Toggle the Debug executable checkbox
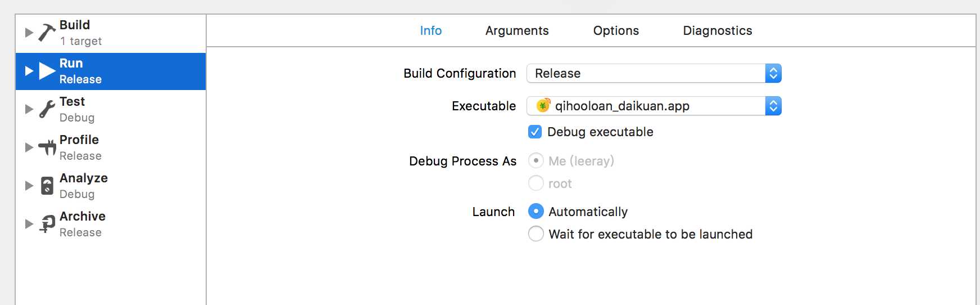Viewport: 980px width, 305px height. pyautogui.click(x=535, y=132)
